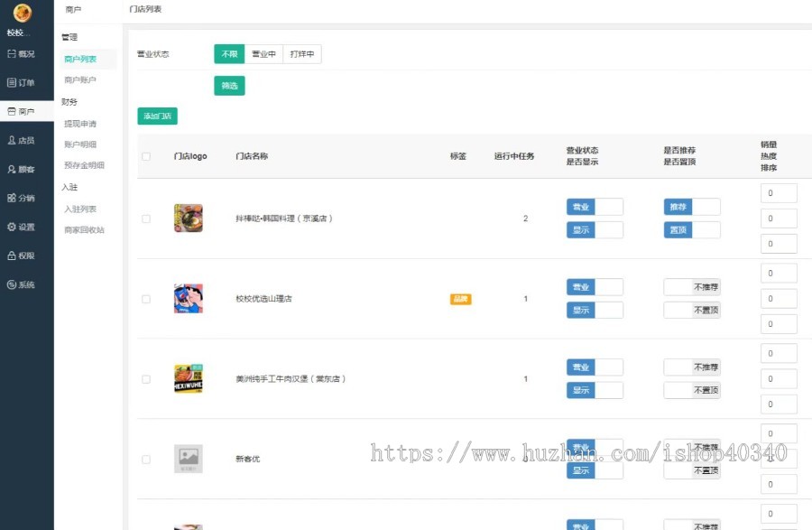The image size is (812, 530).
Task: Open the 设置 settings sidebar item
Action: (22, 227)
